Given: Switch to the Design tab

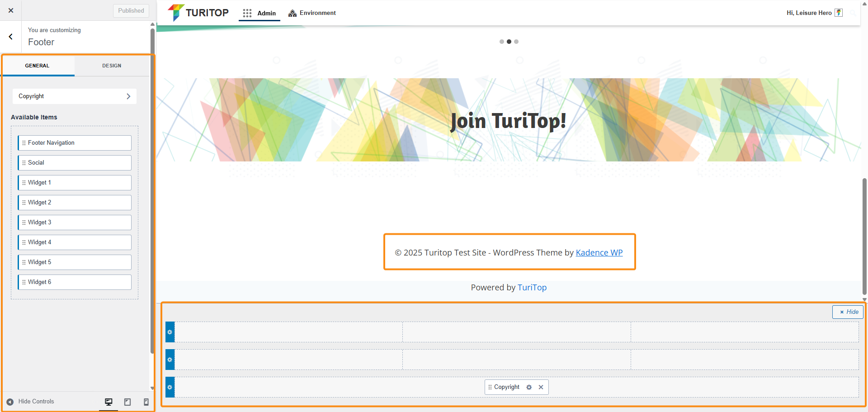Looking at the screenshot, I should (112, 66).
